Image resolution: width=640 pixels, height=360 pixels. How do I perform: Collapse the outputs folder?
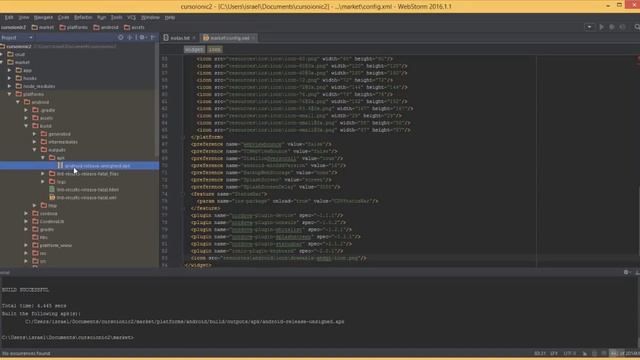click(35, 150)
